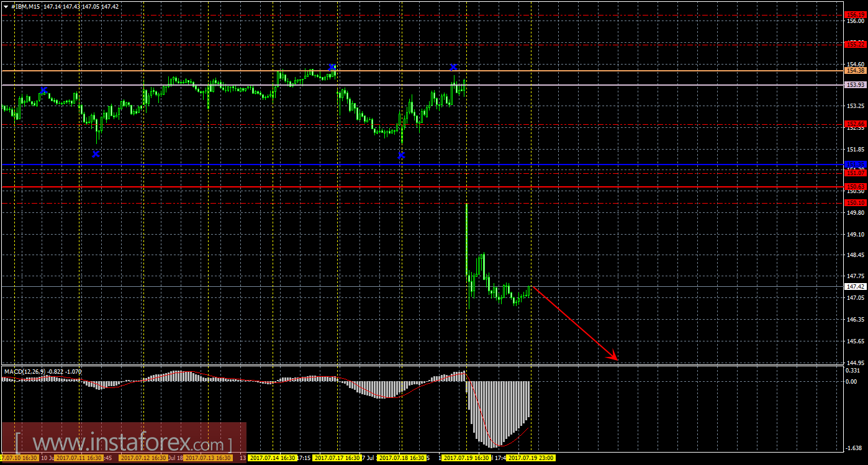The width and height of the screenshot is (868, 465).
Task: Click the current price tag 147.42
Action: click(x=856, y=287)
